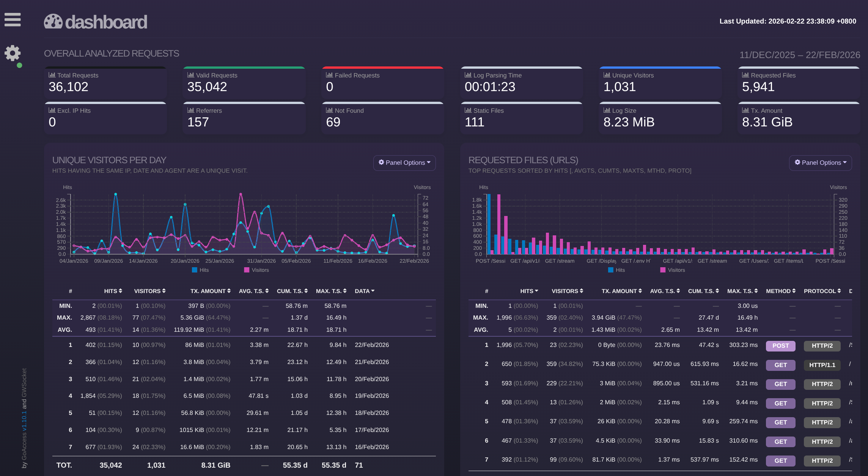Click the Tx. Amount card chart icon
The height and width of the screenshot is (476, 868).
(x=745, y=110)
